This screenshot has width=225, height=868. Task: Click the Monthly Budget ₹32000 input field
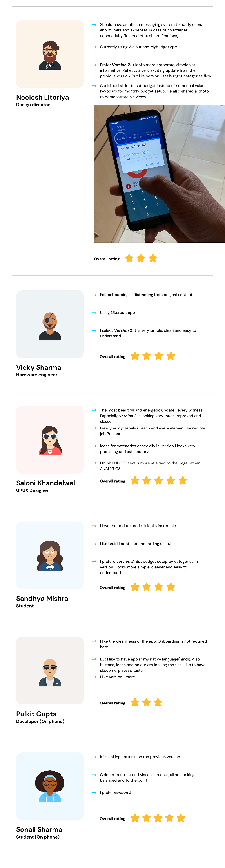pyautogui.click(x=145, y=152)
